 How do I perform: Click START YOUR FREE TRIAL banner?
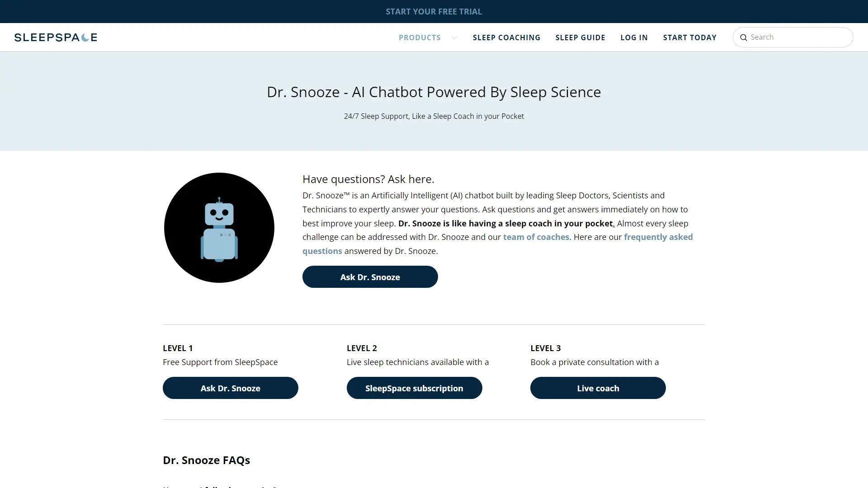pyautogui.click(x=434, y=11)
